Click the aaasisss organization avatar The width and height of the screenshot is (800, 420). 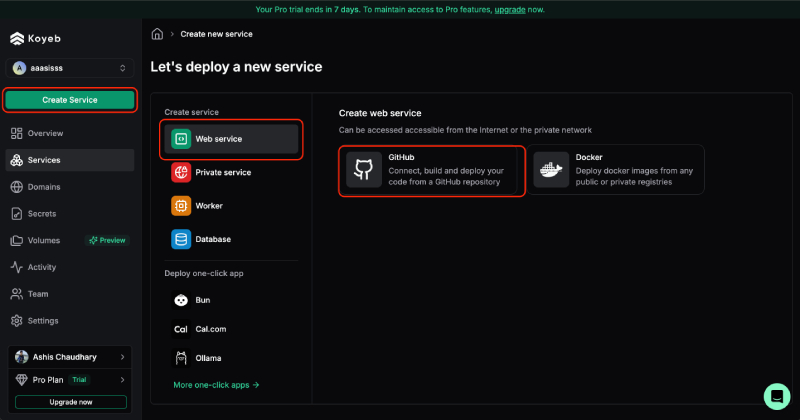tap(19, 68)
